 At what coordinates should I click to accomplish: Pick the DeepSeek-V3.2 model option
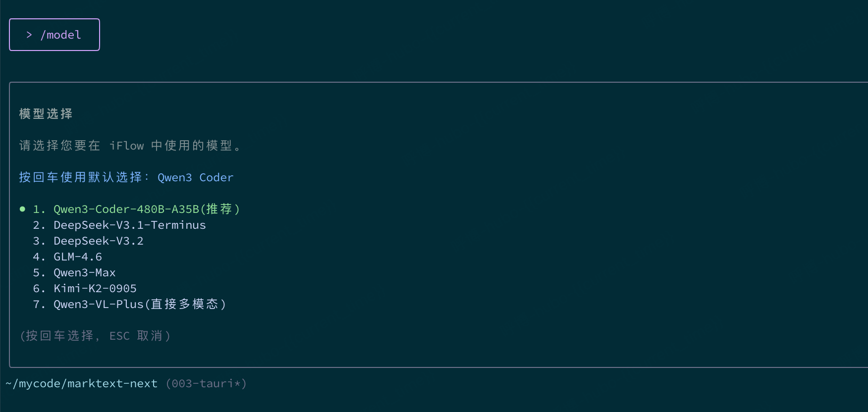[98, 241]
